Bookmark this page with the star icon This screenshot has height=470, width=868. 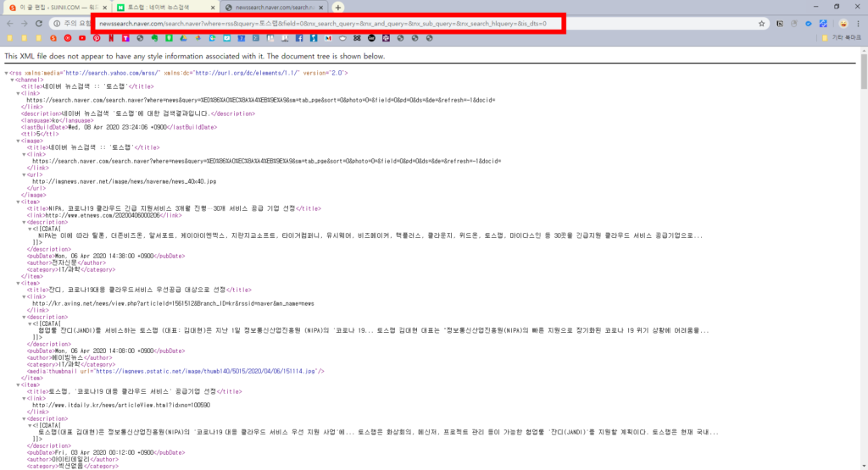point(762,24)
